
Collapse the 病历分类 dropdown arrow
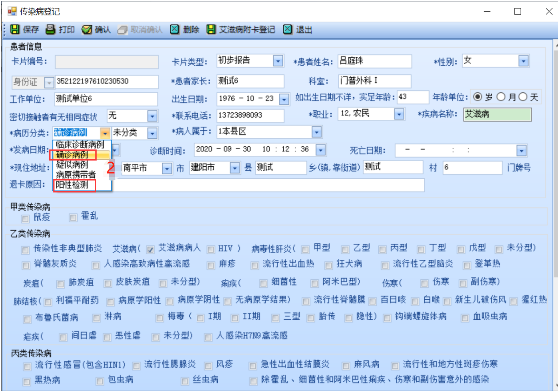(105, 133)
